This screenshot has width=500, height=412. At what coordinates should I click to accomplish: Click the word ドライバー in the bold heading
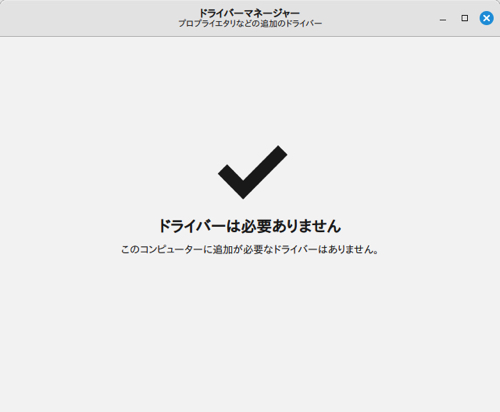click(192, 226)
